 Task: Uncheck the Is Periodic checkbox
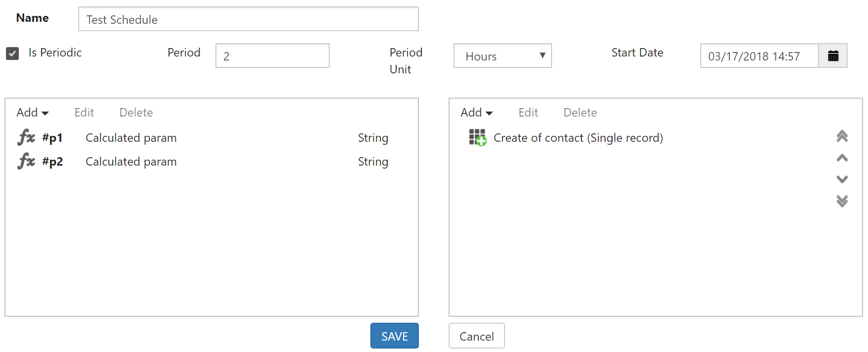[12, 53]
